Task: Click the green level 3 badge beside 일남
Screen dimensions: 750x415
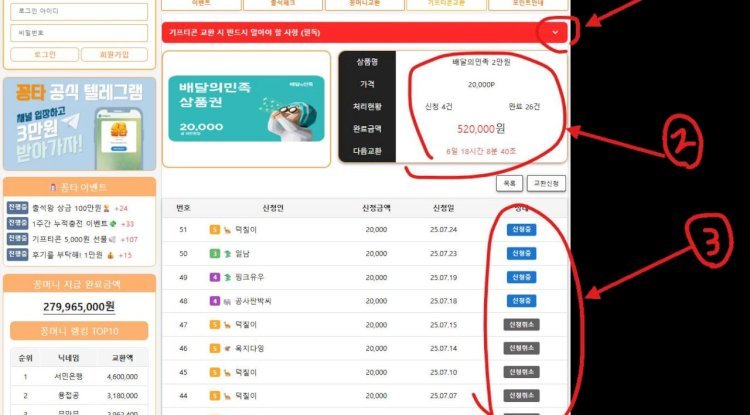Action: pyautogui.click(x=214, y=254)
